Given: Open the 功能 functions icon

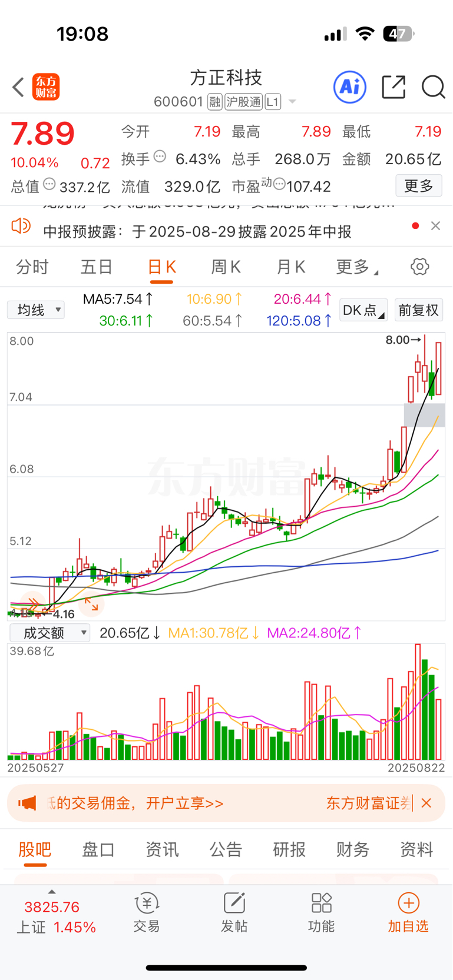Looking at the screenshot, I should click(321, 912).
